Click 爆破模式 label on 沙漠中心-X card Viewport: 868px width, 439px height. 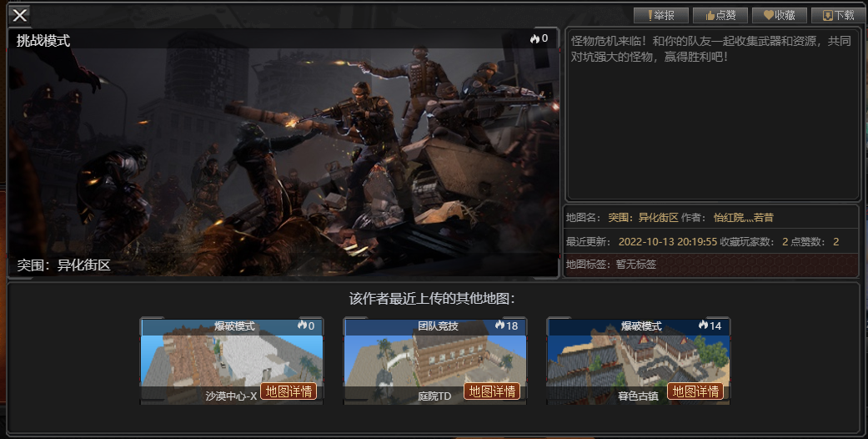click(x=234, y=326)
